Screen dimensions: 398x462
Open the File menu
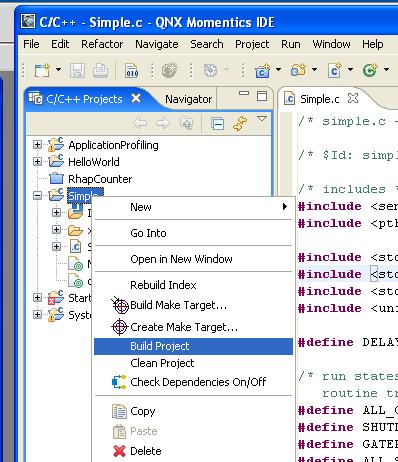coord(31,44)
